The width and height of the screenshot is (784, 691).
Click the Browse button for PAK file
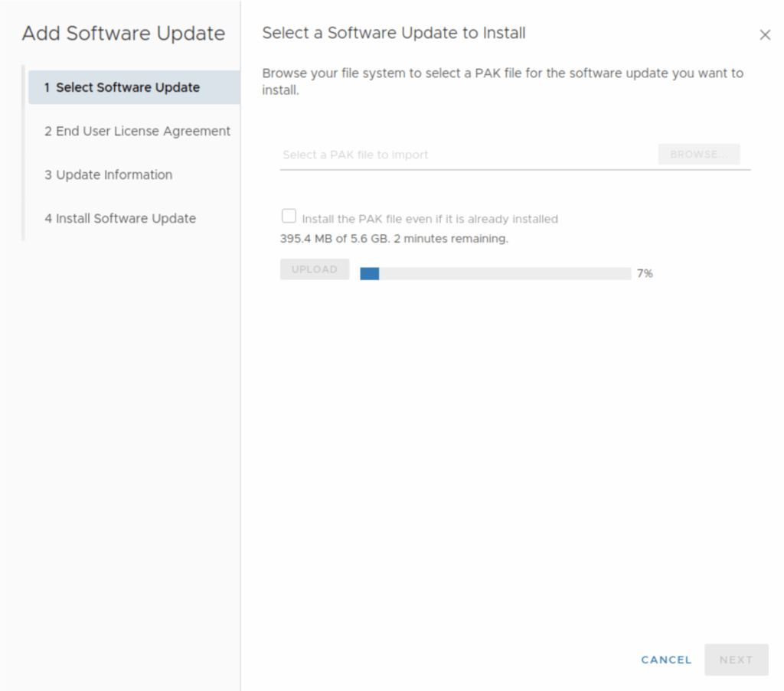pos(698,154)
